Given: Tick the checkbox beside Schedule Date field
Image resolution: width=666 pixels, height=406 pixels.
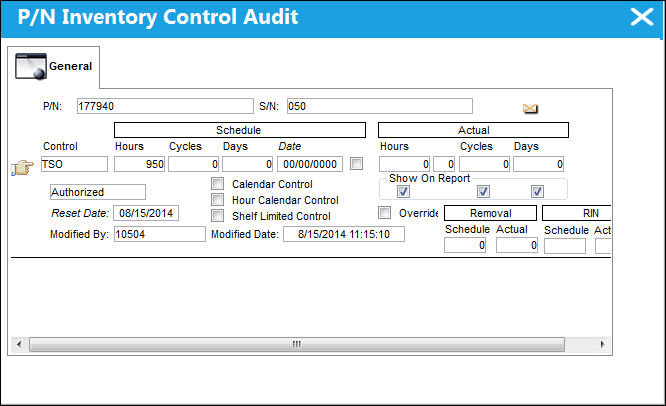Looking at the screenshot, I should click(356, 164).
